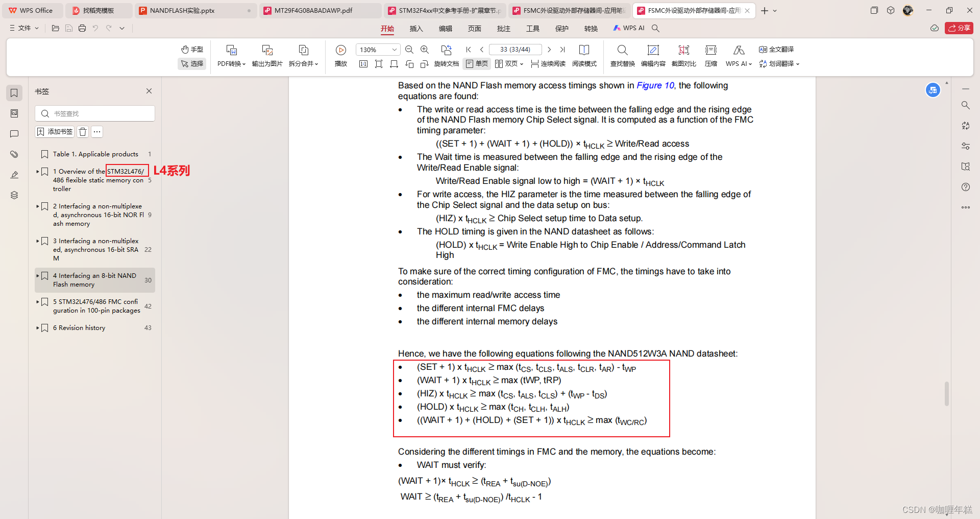Open NANDFLASH实验.pptx tab

pyautogui.click(x=195, y=10)
